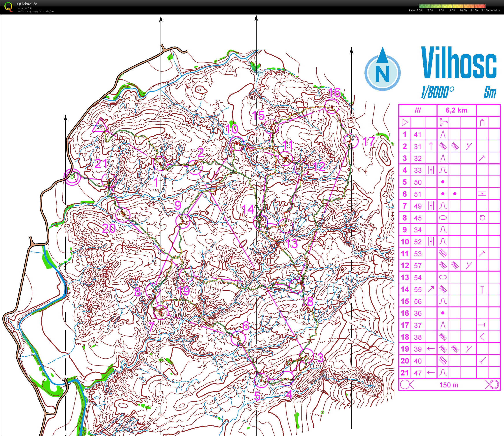Click control code '34' in row 9
Image resolution: width=504 pixels, height=436 pixels.
point(418,230)
